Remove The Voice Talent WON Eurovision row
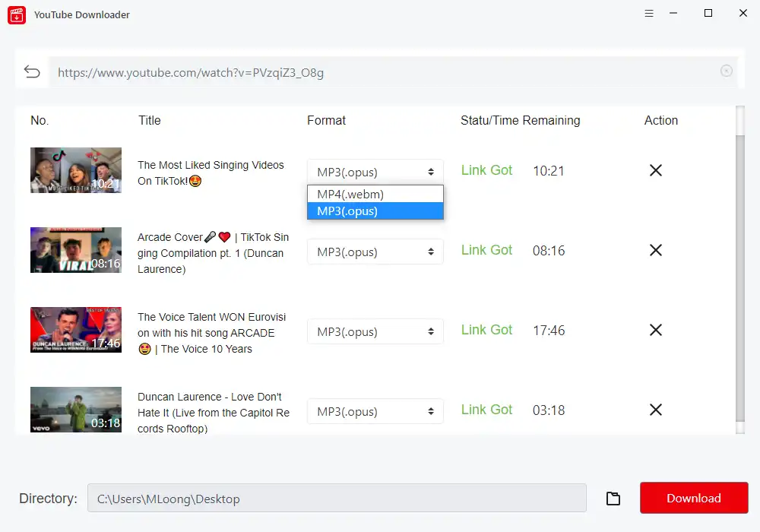The width and height of the screenshot is (760, 532). [x=655, y=330]
